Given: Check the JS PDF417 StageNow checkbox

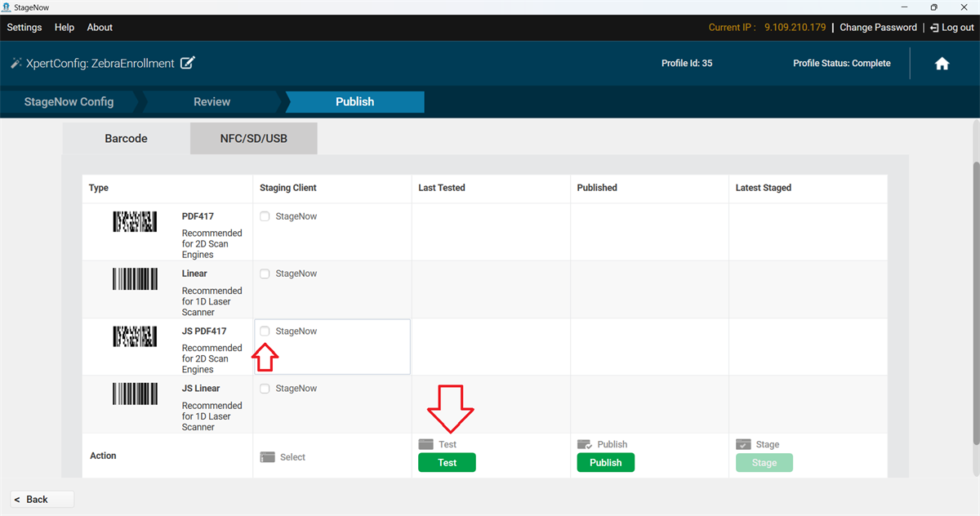Looking at the screenshot, I should pyautogui.click(x=264, y=331).
